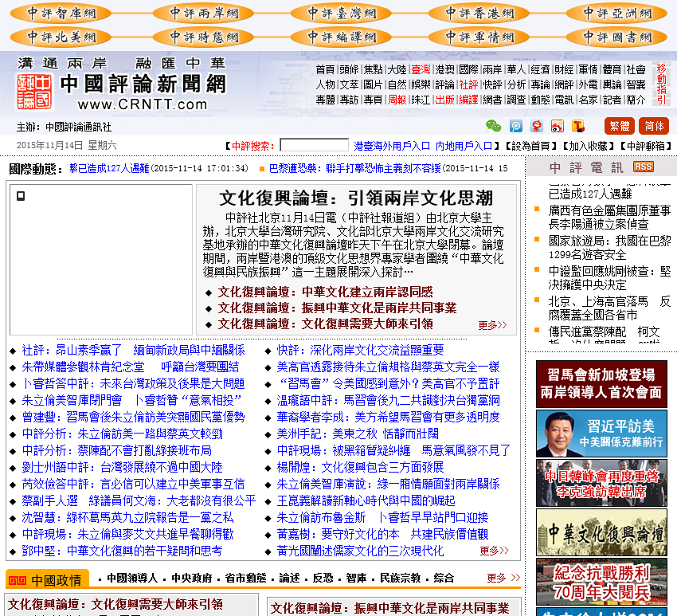Open 國家旅遊局：我國在巴黎1299名遊客安全

coord(609,248)
